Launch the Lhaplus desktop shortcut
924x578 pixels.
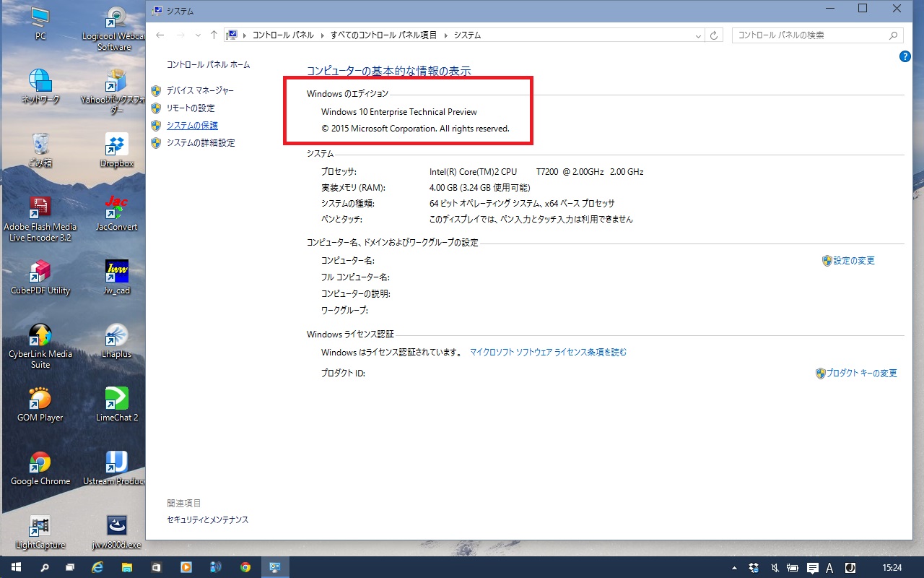pos(116,340)
